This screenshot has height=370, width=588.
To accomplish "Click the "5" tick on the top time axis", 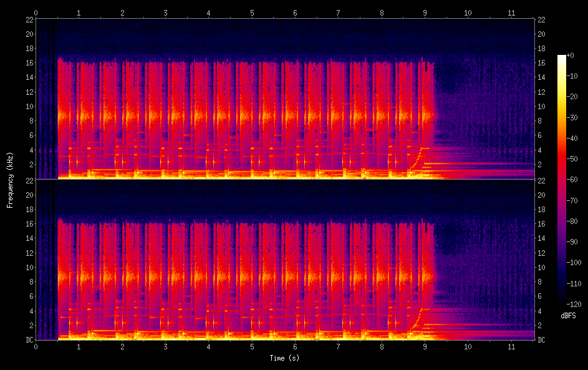I will coord(252,12).
